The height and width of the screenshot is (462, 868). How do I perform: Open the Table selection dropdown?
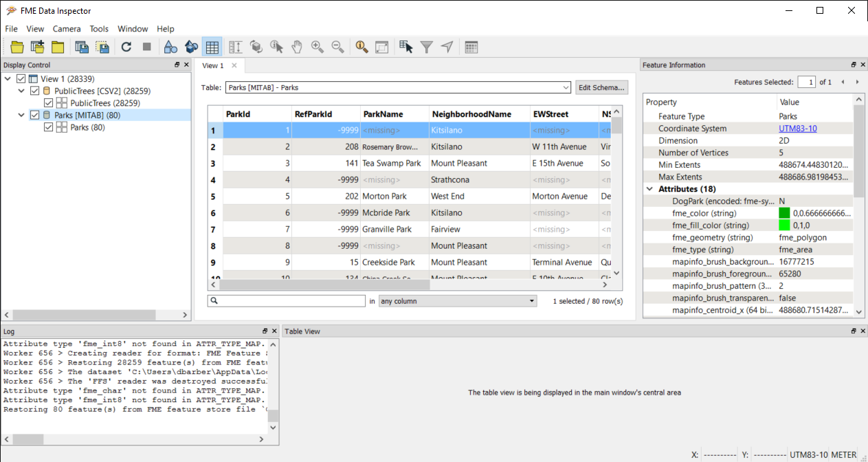(566, 87)
